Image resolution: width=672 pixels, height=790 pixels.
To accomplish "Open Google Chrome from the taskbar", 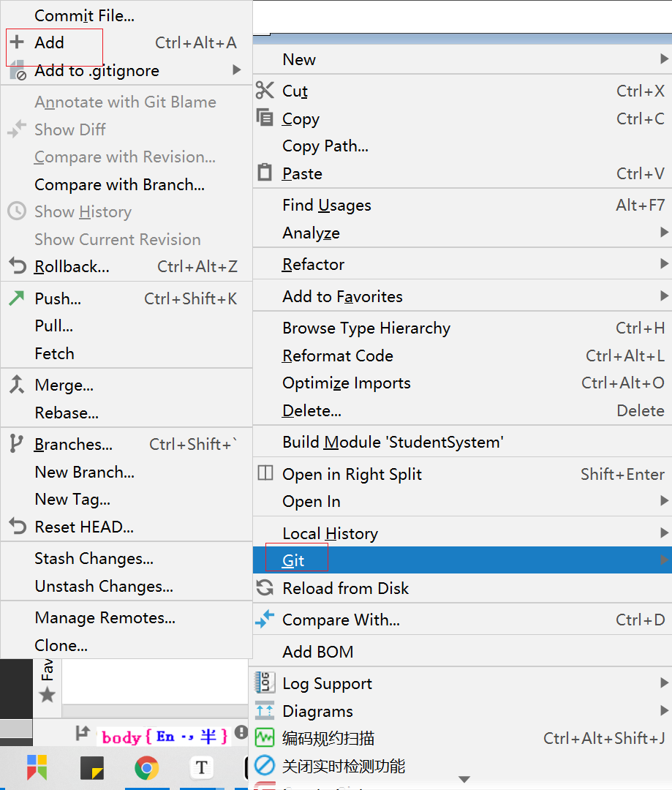I will 147,767.
